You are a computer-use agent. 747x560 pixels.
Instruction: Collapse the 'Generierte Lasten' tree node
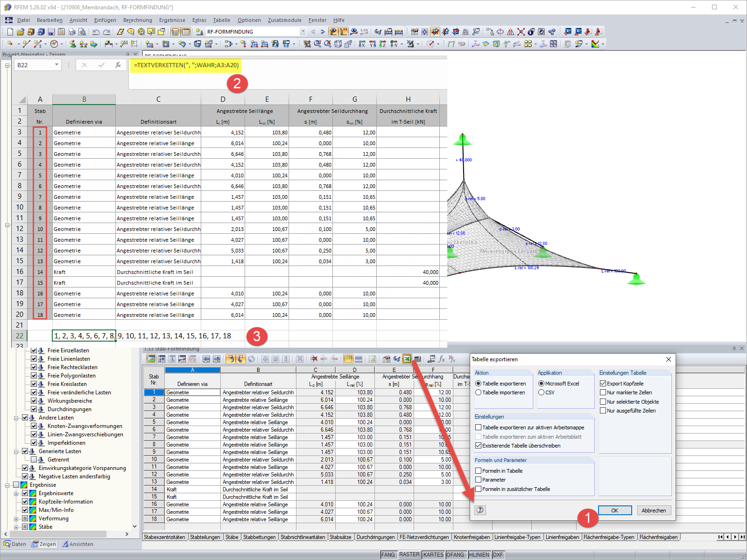click(x=16, y=451)
